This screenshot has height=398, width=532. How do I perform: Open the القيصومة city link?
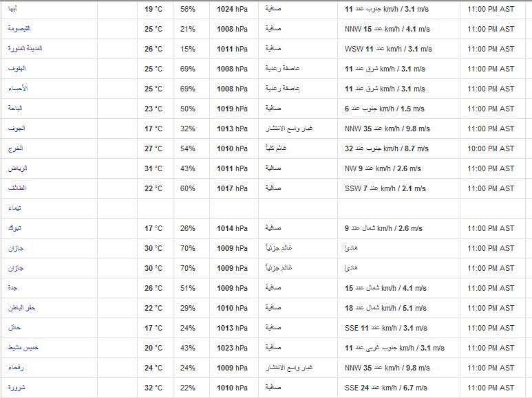pyautogui.click(x=19, y=28)
